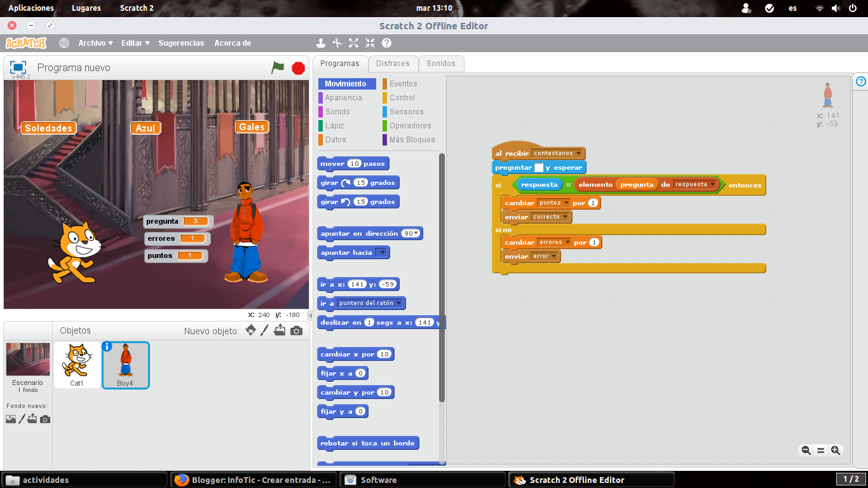Take backdrop photo from camera icon
The image size is (868, 488).
44,419
